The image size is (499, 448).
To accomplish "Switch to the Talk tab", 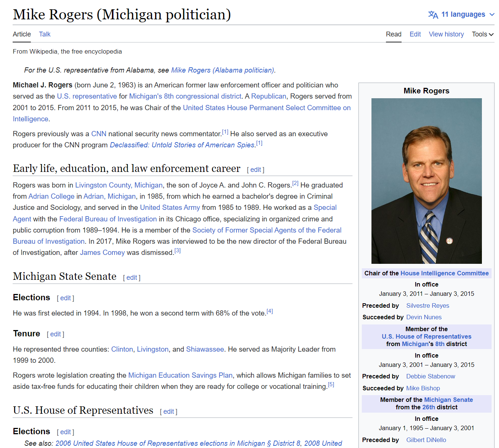I will 45,34.
